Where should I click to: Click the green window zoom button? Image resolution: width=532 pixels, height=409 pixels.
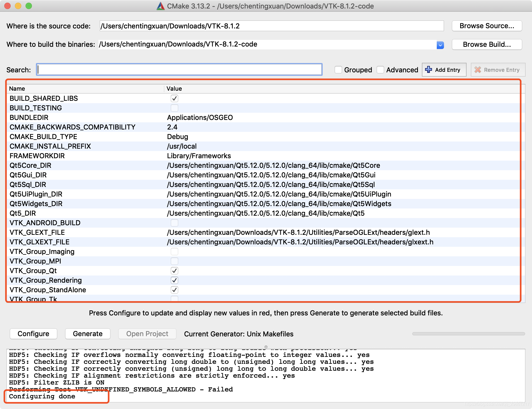[x=29, y=6]
